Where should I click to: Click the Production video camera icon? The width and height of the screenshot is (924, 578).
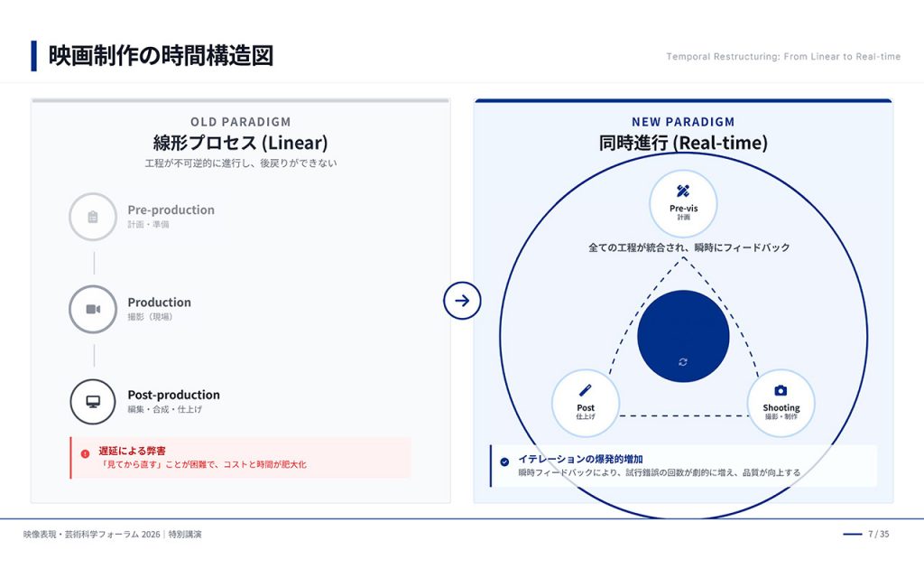click(x=93, y=309)
